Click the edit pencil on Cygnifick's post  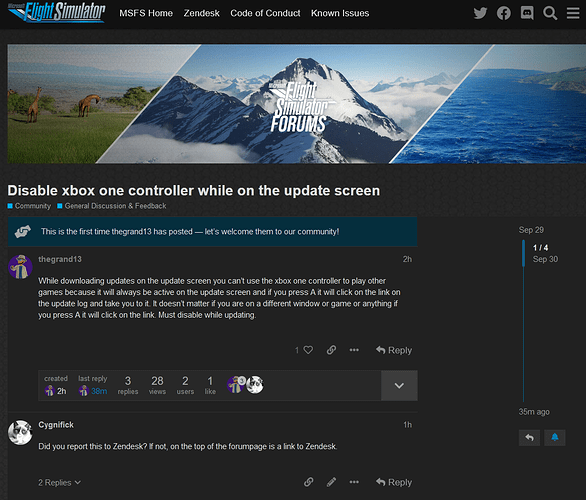pos(331,482)
